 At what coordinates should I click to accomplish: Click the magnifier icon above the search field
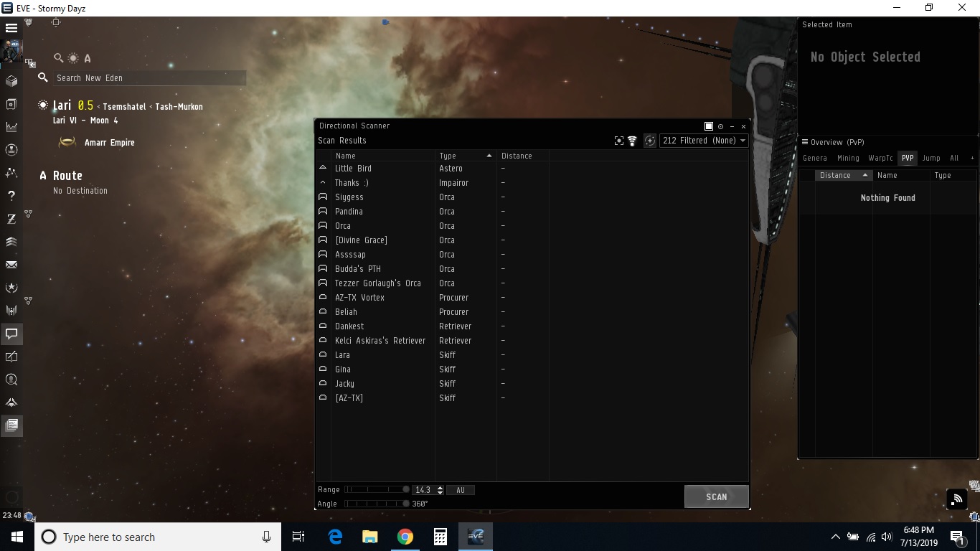pos(59,58)
